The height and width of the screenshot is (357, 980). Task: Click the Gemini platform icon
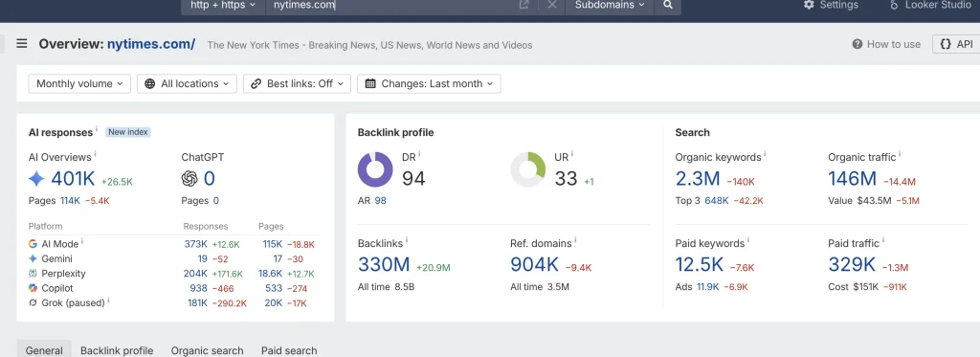33,258
